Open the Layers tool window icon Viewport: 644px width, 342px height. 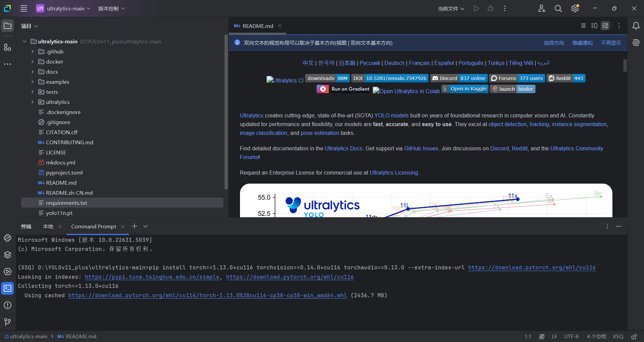(7, 255)
